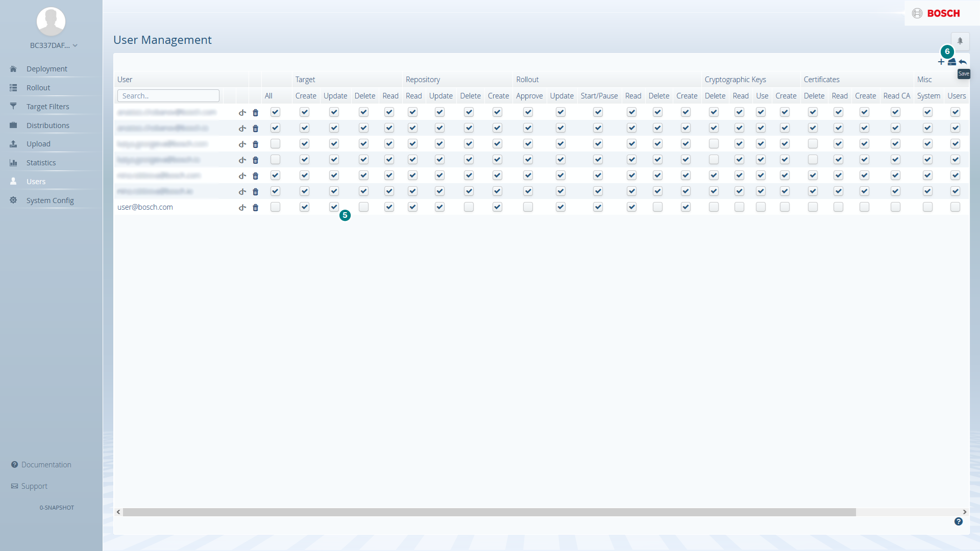Click the trash icon in the first user row

(x=256, y=113)
